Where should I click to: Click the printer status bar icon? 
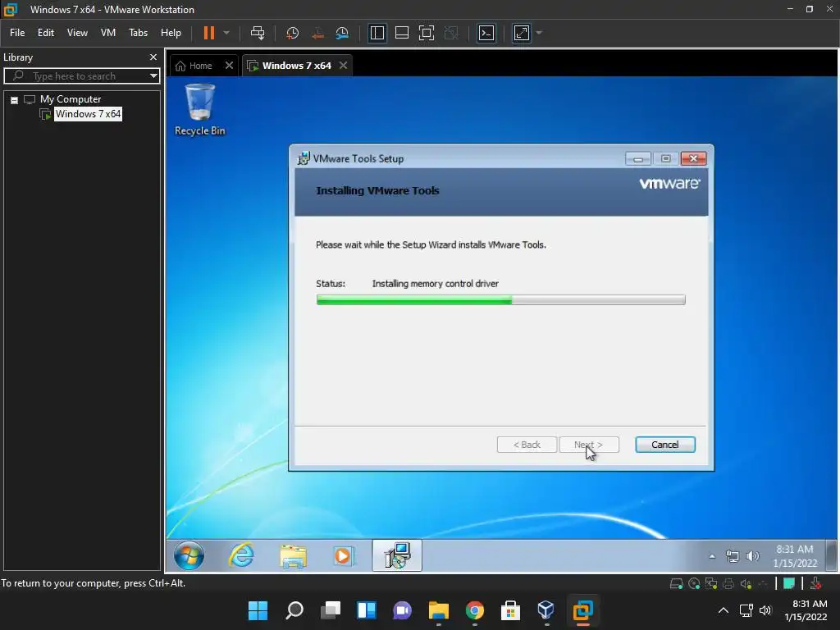(x=728, y=583)
